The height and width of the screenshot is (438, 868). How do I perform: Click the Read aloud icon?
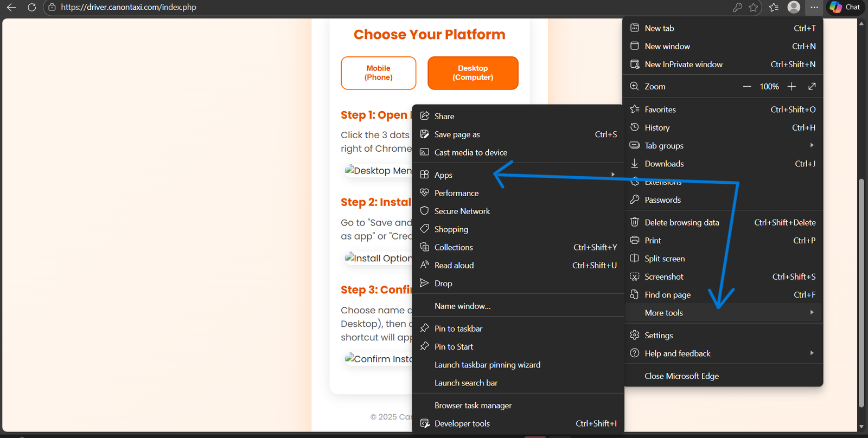(x=425, y=265)
